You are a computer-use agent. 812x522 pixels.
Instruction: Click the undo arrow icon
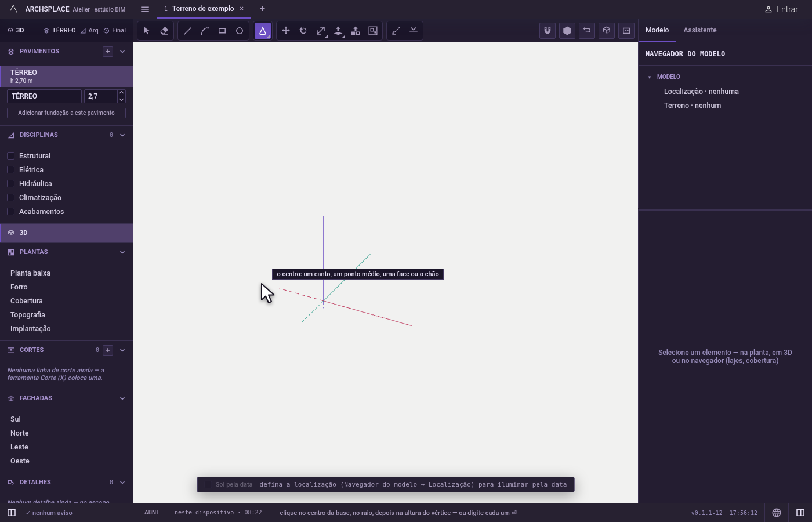tap(587, 31)
